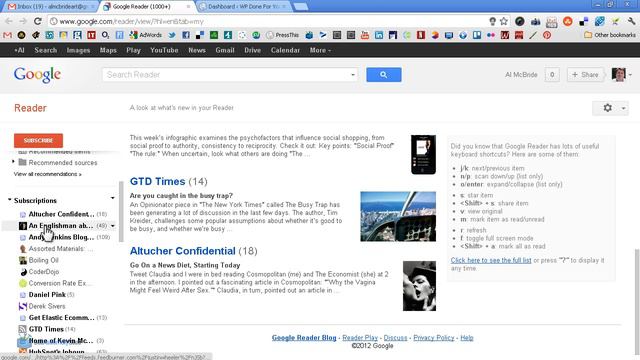Viewport: 640px width, 360px height.
Task: Open the GTD Times heading link
Action: point(158,181)
